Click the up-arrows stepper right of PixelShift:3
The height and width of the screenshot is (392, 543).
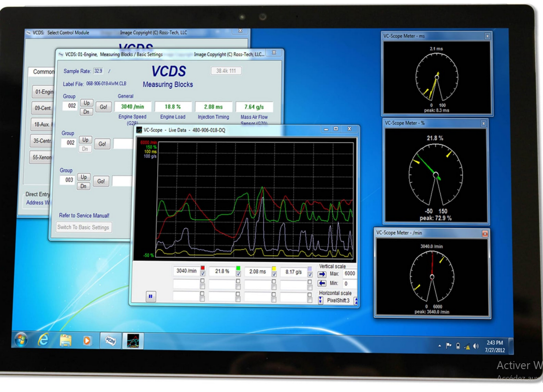pos(356,301)
